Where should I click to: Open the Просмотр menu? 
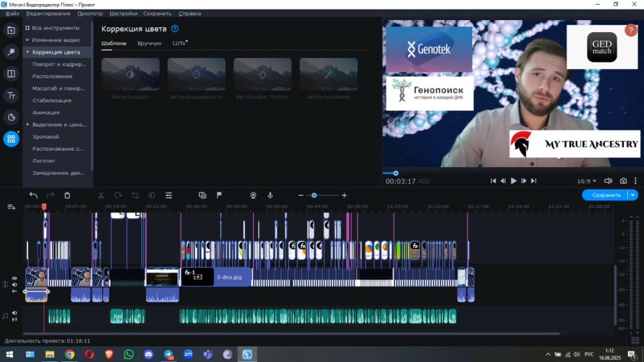90,14
